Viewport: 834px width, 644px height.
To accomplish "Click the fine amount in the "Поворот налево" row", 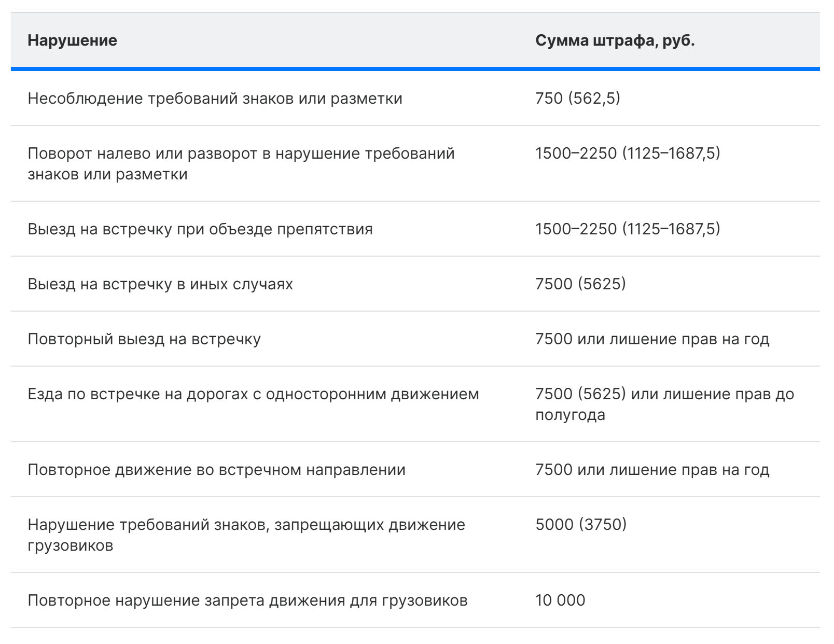I will [x=628, y=153].
